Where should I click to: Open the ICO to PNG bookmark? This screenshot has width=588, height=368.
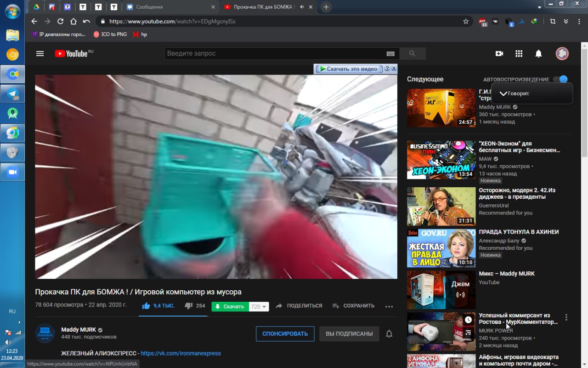point(110,34)
